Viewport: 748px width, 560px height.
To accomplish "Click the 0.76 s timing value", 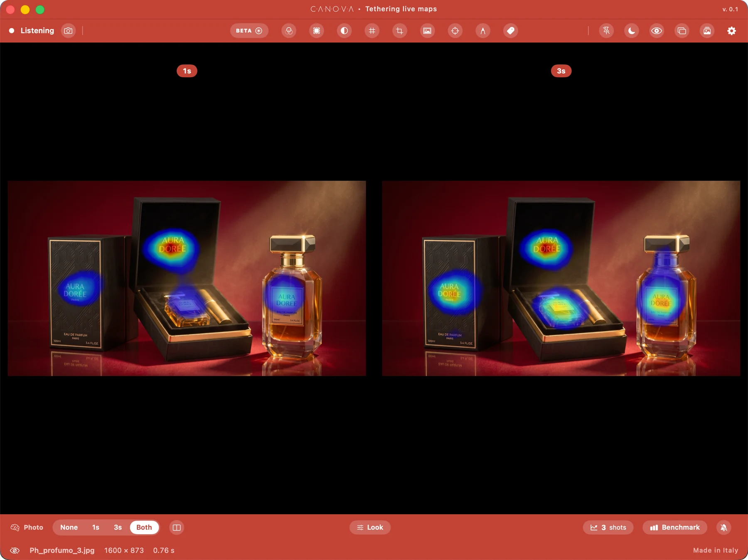I will 164,550.
